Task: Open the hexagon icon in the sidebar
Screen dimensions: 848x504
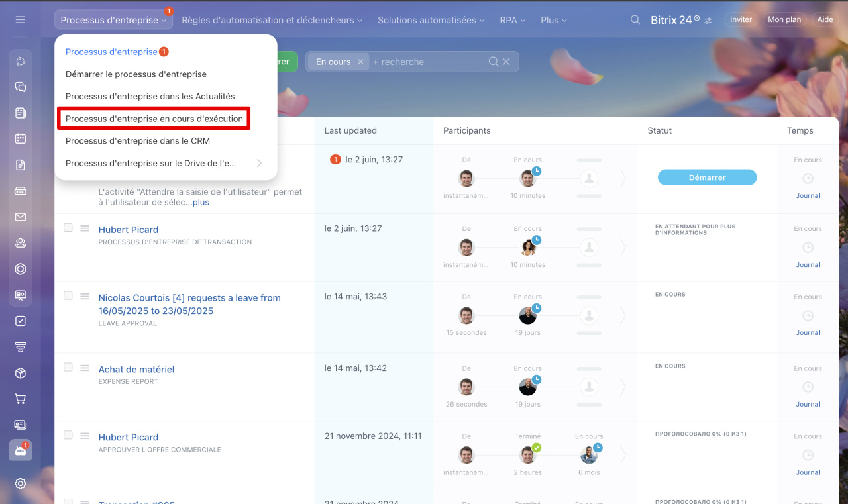Action: pyautogui.click(x=21, y=269)
